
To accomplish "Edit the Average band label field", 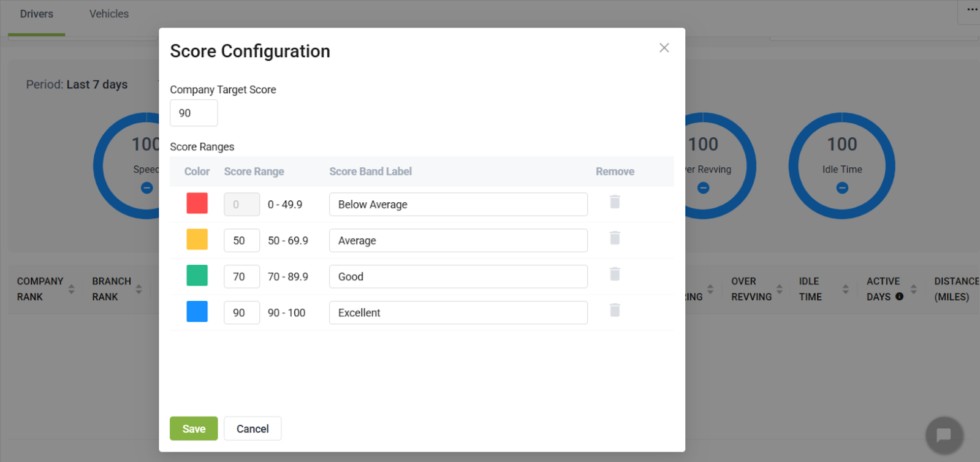I will click(x=458, y=240).
